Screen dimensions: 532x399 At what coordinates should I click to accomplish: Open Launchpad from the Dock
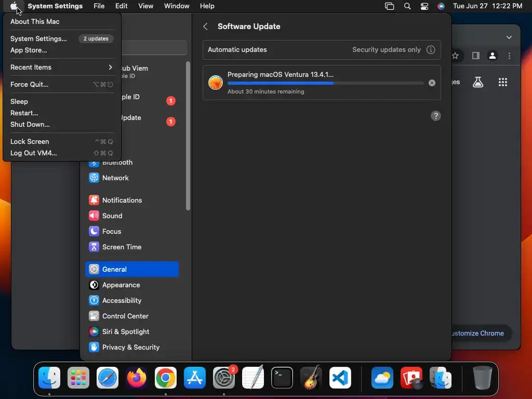pyautogui.click(x=78, y=378)
